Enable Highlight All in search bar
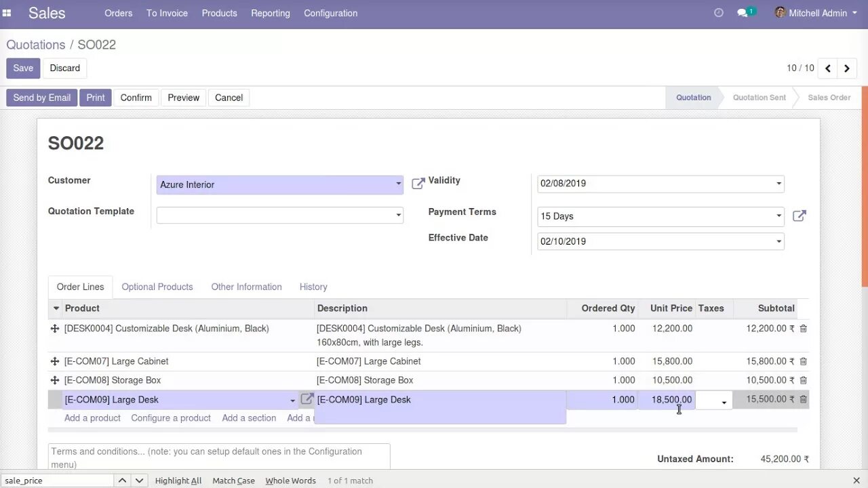868x488 pixels. pos(178,480)
